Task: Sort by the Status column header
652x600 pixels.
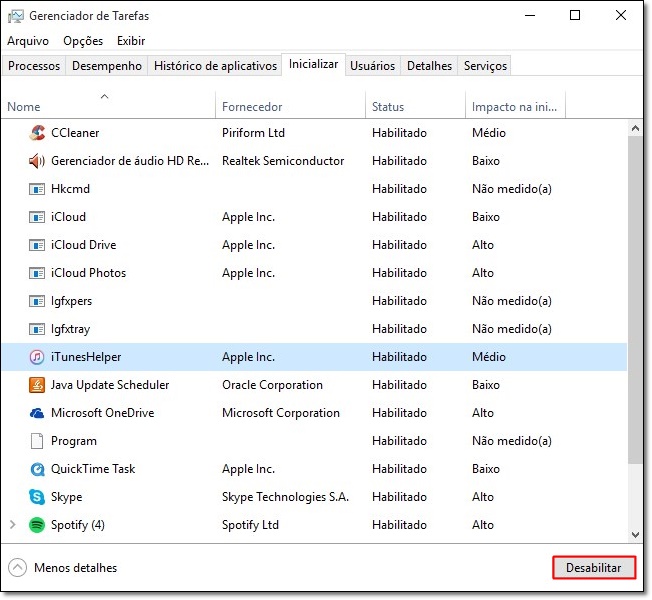Action: [x=415, y=106]
